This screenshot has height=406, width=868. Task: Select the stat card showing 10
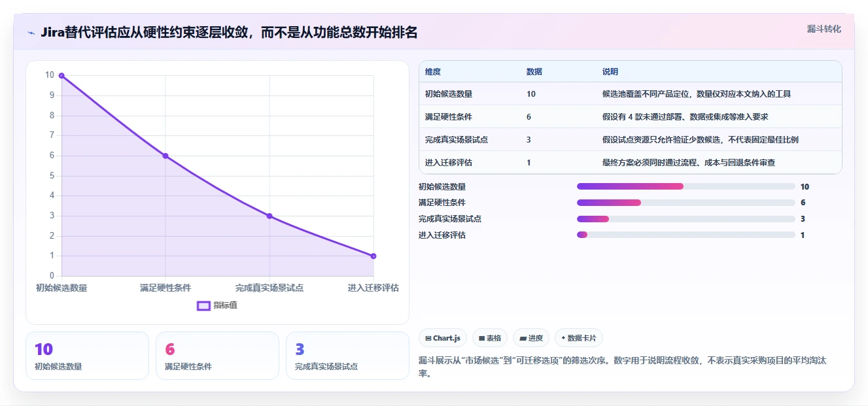point(87,356)
